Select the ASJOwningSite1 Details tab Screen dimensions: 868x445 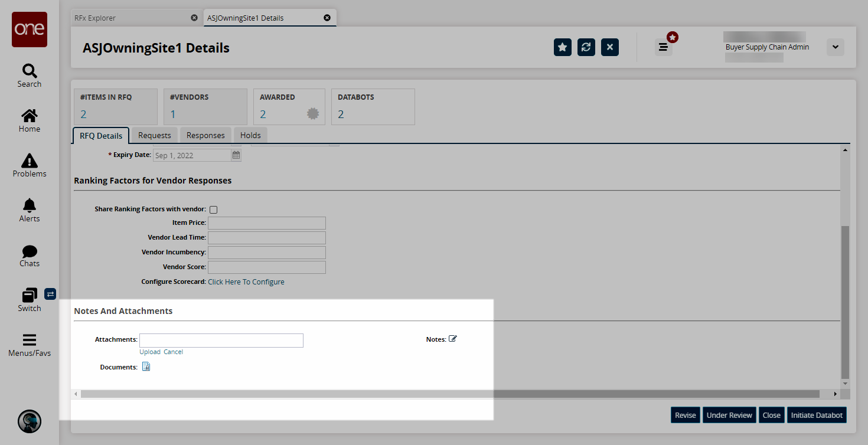246,18
